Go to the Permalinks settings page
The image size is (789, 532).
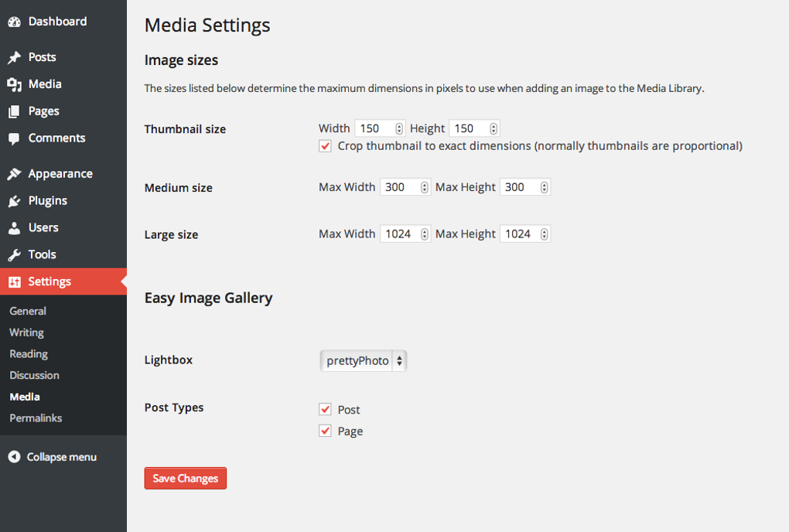pyautogui.click(x=35, y=418)
